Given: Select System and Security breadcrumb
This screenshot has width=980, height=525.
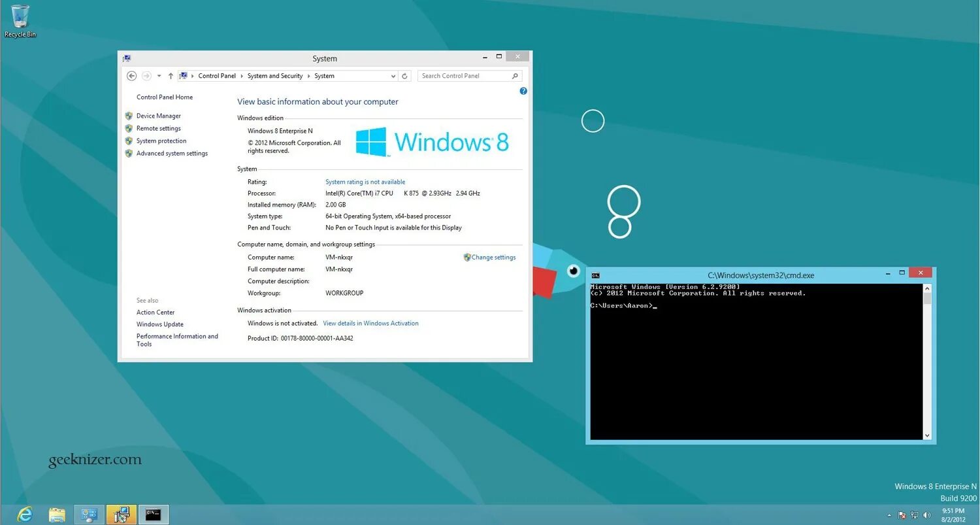Looking at the screenshot, I should 275,76.
